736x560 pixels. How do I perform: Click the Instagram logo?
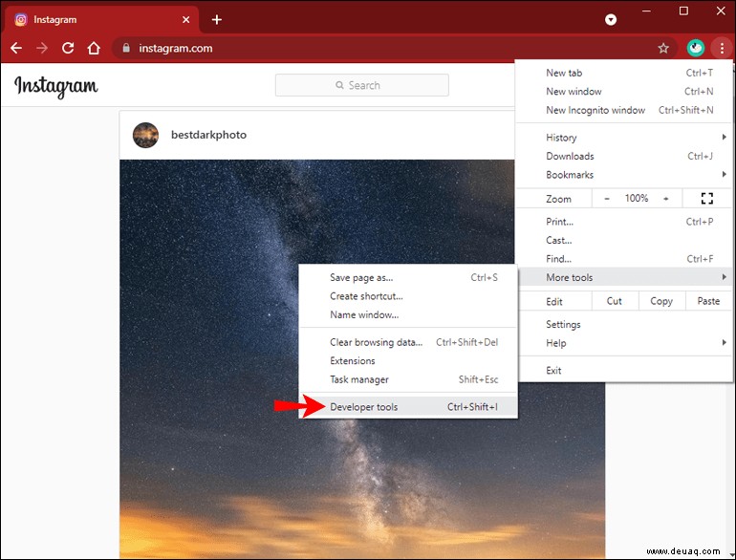(x=56, y=86)
